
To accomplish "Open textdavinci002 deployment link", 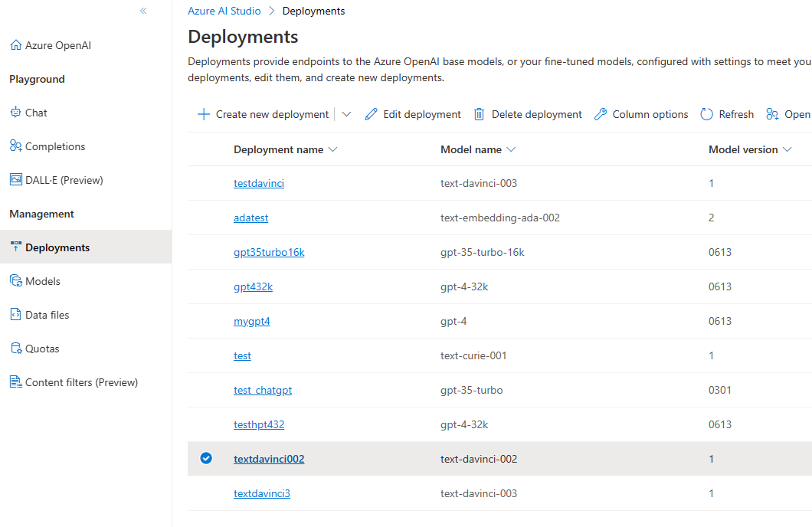I will pyautogui.click(x=269, y=459).
